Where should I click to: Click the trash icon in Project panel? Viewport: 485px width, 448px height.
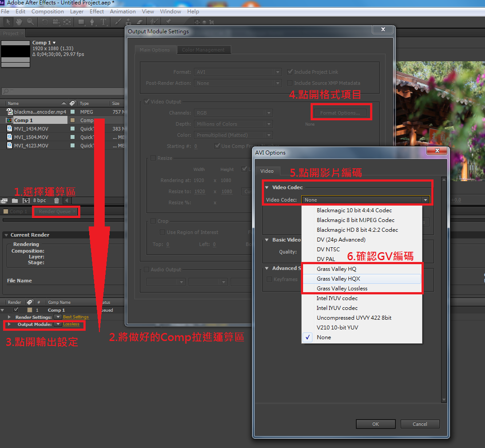tap(56, 201)
